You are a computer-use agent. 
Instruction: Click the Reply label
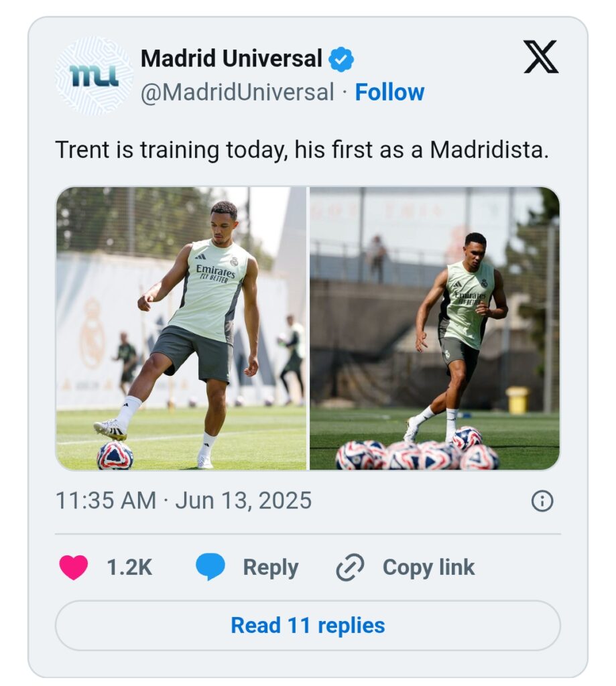(270, 567)
